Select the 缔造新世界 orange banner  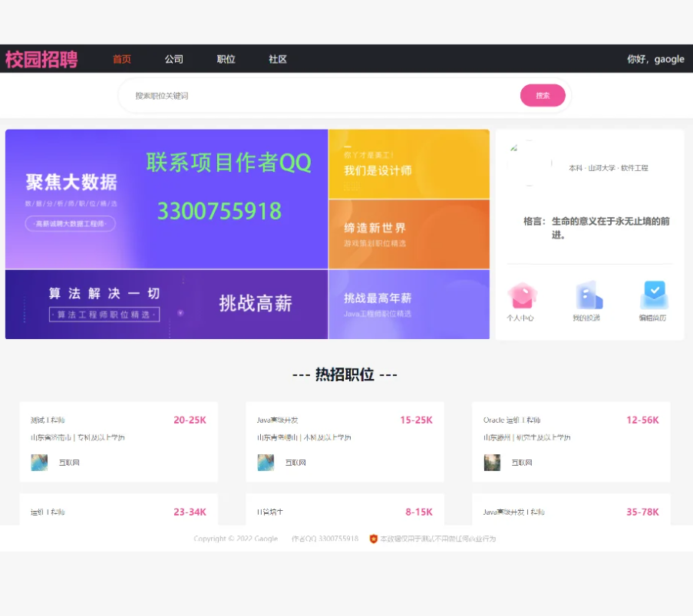tap(408, 234)
